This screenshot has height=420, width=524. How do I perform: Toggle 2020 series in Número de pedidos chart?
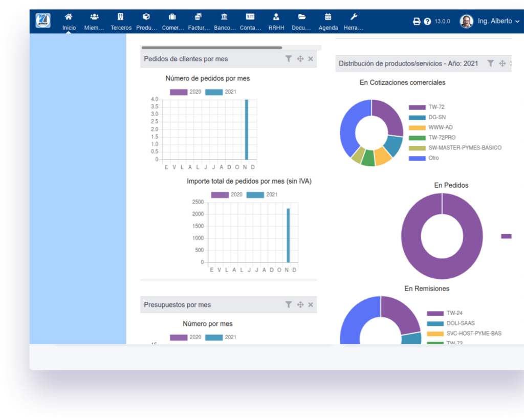(179, 92)
